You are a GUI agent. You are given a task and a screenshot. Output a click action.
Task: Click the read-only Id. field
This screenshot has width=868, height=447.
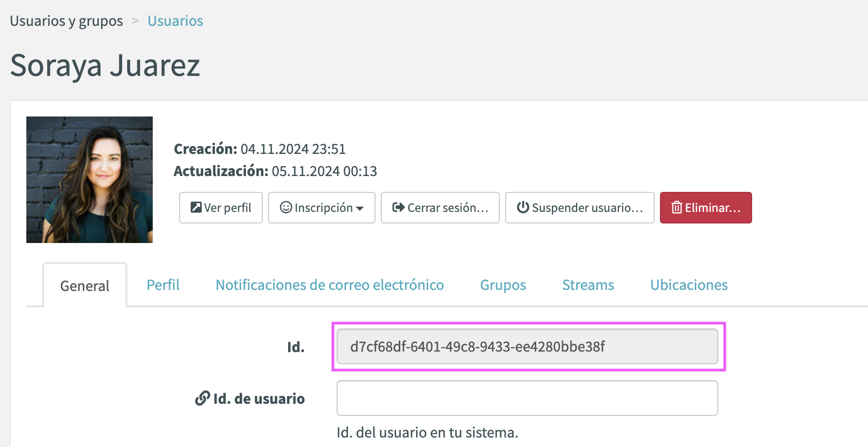527,346
